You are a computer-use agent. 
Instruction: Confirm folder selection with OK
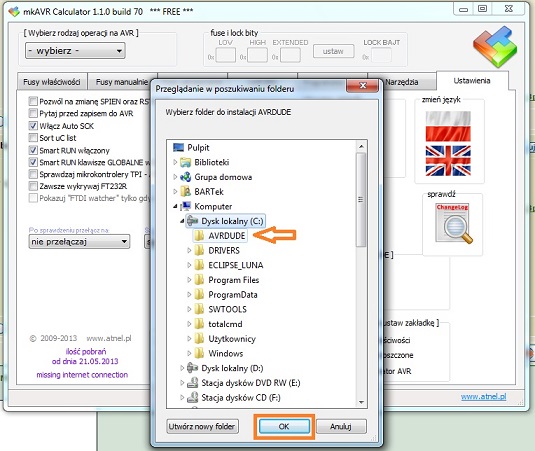coord(284,426)
